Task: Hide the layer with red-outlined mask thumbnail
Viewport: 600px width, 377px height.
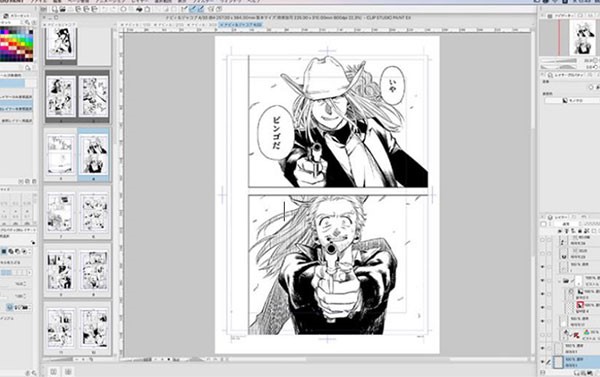Action: coord(543,307)
